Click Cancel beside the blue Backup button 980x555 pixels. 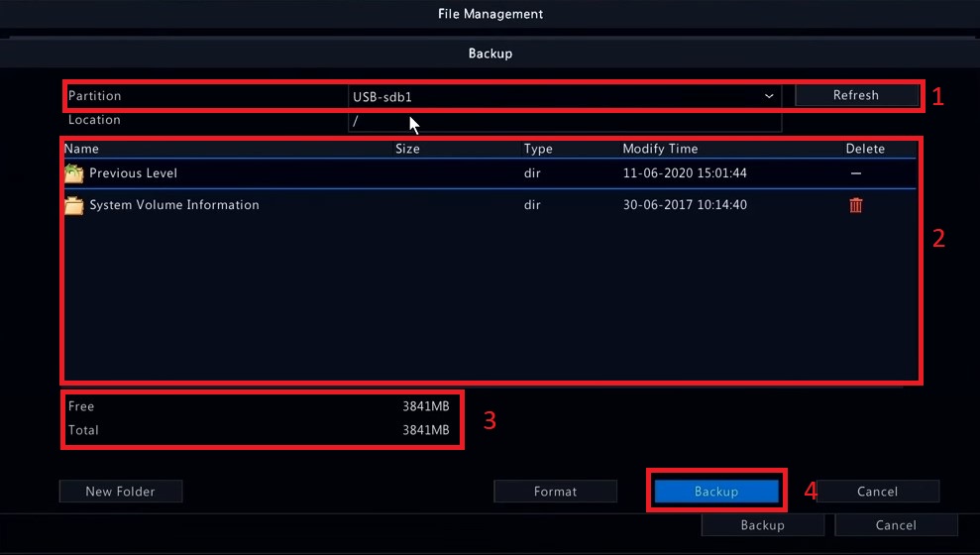point(877,492)
